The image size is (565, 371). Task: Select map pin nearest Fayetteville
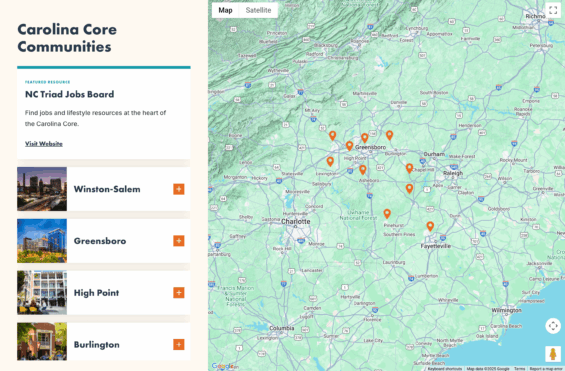point(430,226)
